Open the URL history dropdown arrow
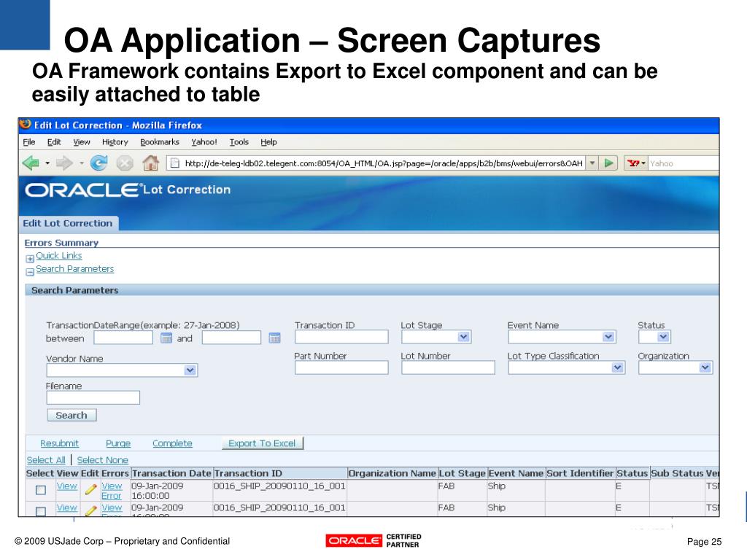Image resolution: width=747 pixels, height=560 pixels. [592, 163]
